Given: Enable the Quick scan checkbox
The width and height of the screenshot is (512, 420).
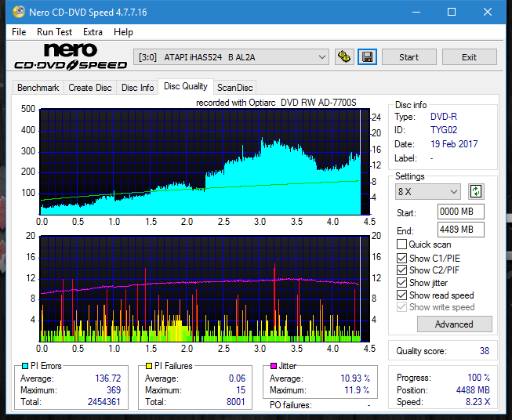Looking at the screenshot, I should (401, 244).
